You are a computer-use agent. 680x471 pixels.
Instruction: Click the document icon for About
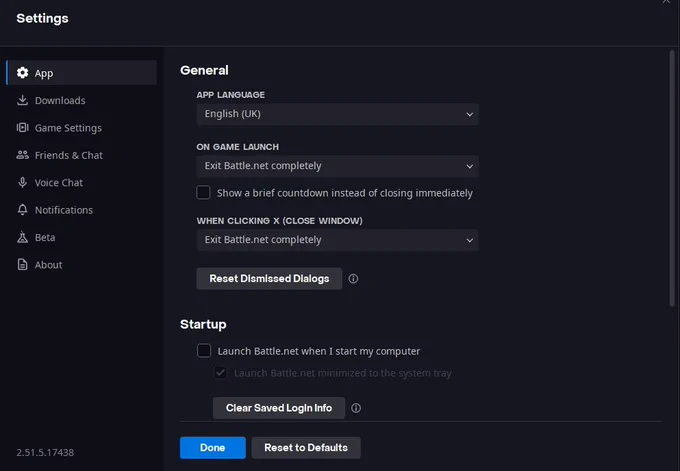pos(23,265)
